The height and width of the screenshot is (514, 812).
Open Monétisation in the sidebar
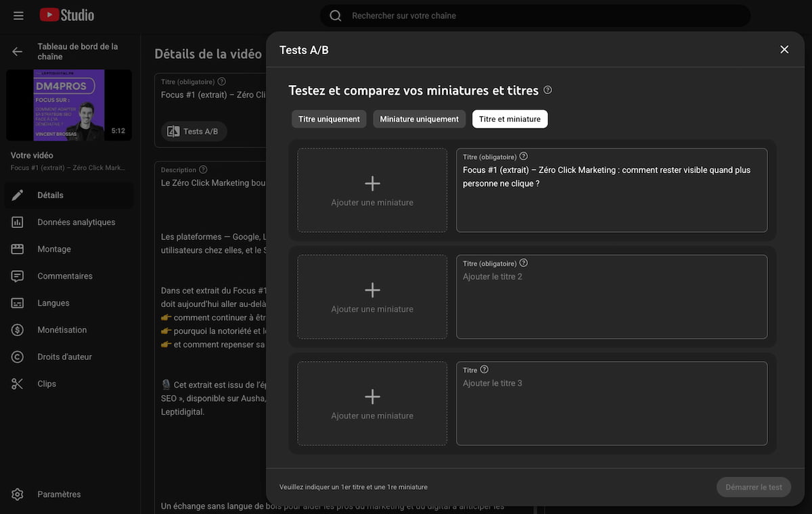pos(69,330)
